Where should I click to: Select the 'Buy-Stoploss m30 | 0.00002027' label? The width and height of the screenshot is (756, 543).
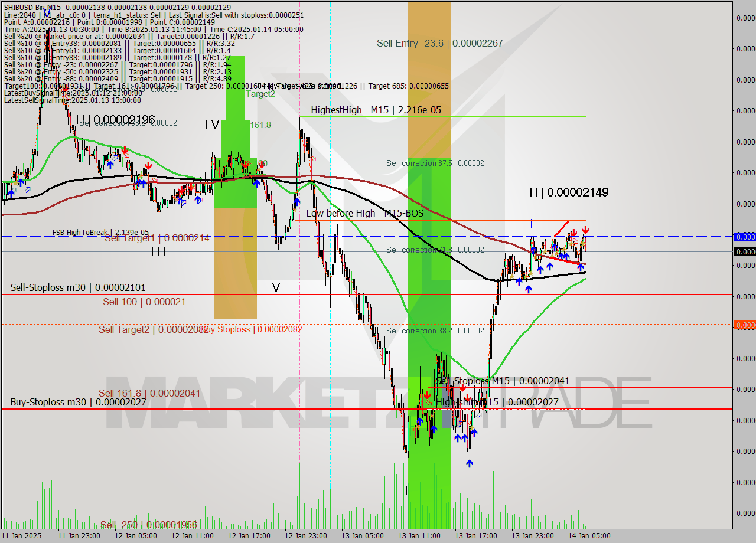(78, 402)
